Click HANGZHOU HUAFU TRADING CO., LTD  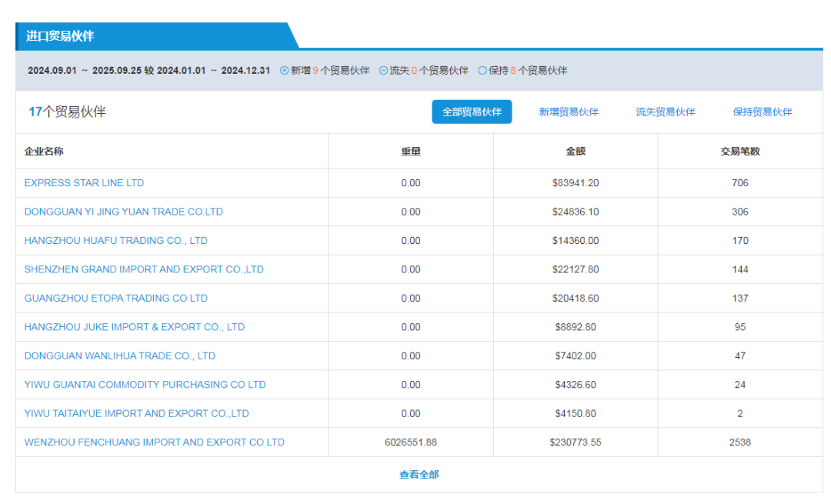[x=115, y=241]
